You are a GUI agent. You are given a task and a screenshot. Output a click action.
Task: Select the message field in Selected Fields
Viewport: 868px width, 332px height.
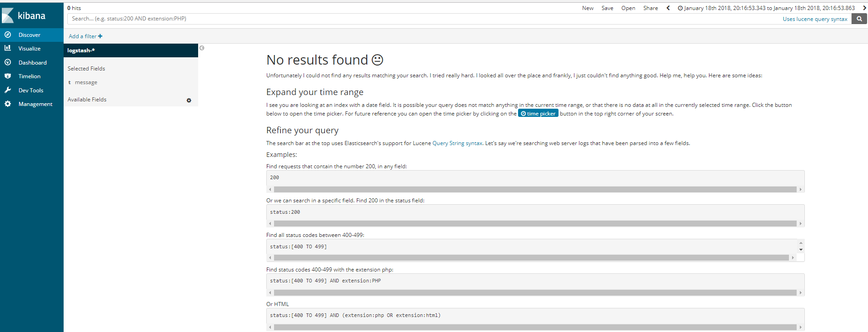(x=86, y=82)
